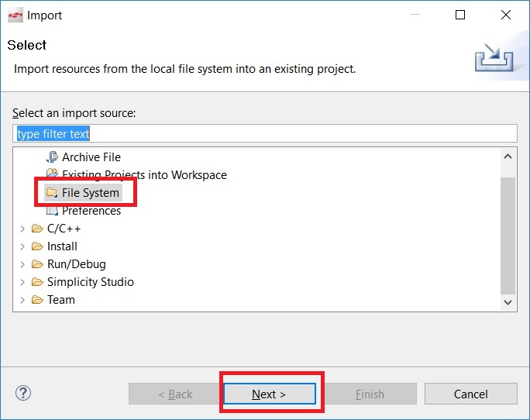
Task: Click the Next button
Action: (x=270, y=394)
